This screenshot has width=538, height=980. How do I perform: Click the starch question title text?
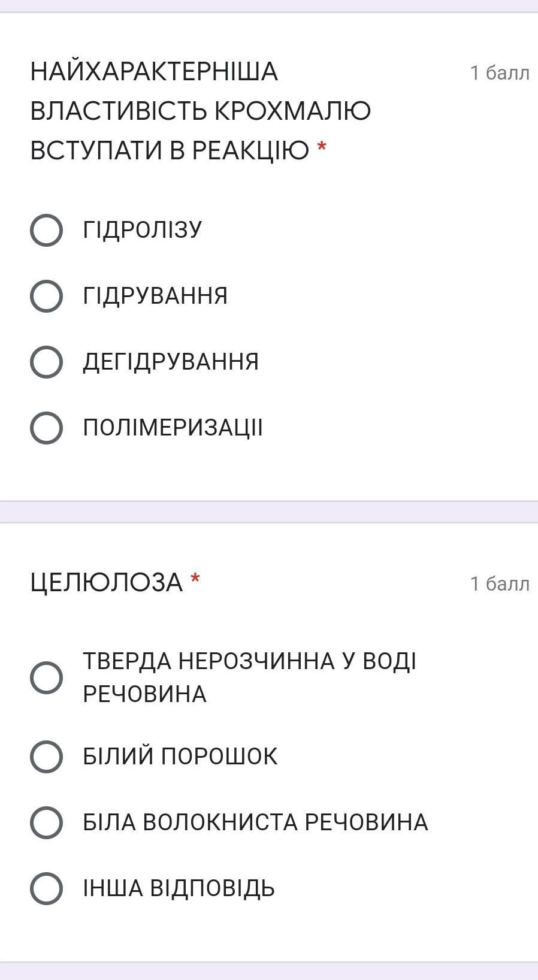click(x=200, y=111)
